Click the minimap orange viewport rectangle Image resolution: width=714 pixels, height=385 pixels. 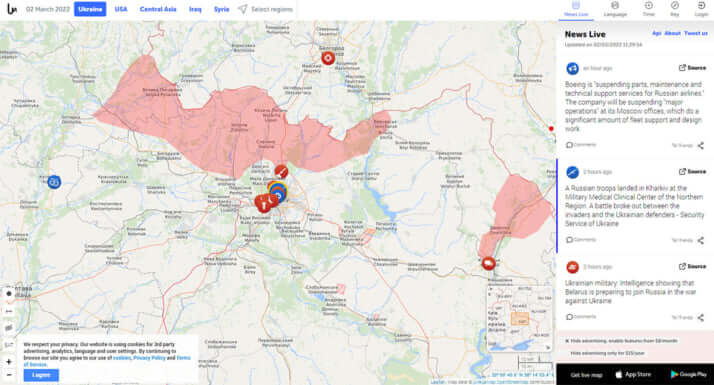520,318
